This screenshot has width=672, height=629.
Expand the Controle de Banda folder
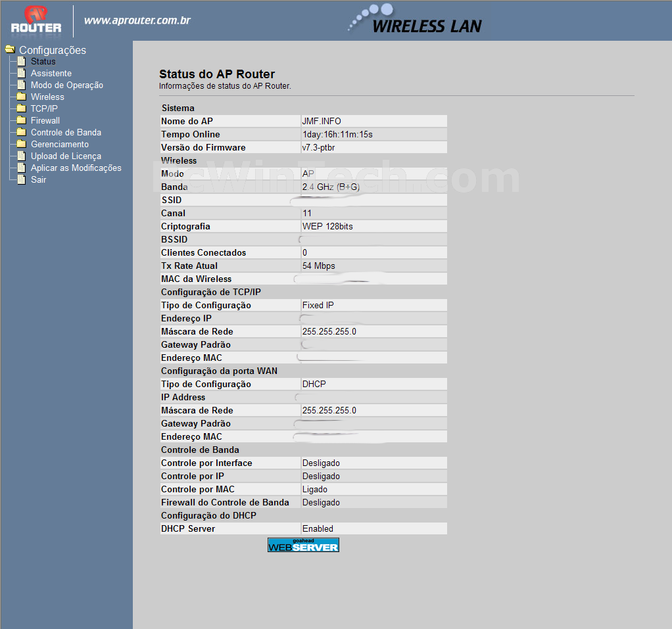click(66, 132)
